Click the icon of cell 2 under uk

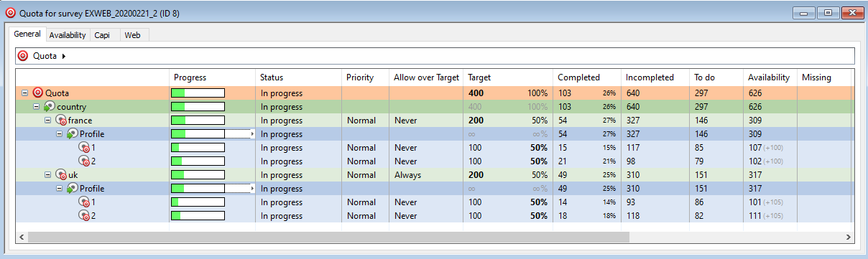[84, 216]
